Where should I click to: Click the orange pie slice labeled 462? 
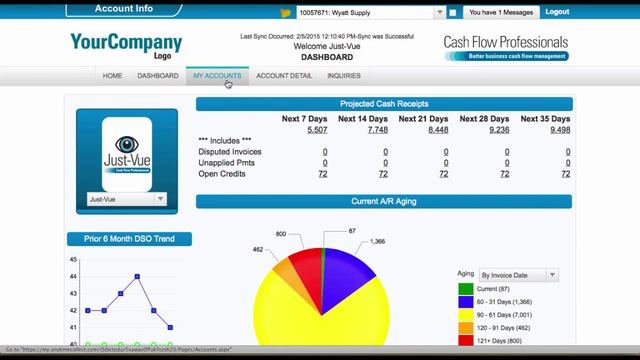[290, 273]
